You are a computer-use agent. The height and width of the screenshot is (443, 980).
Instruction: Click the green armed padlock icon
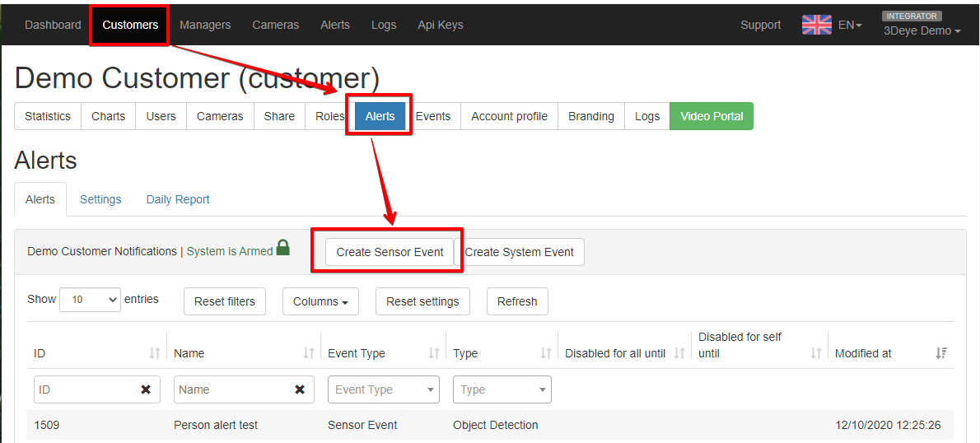[x=283, y=248]
